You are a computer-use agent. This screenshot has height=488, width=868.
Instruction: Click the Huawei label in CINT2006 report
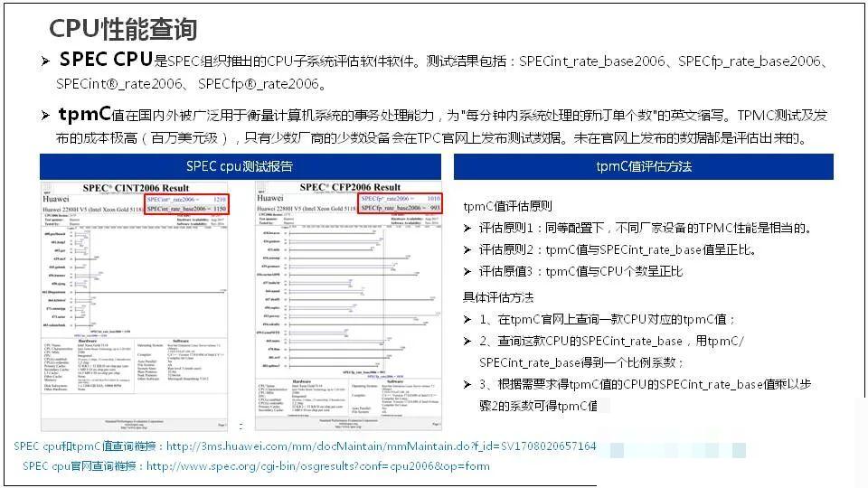tap(56, 199)
